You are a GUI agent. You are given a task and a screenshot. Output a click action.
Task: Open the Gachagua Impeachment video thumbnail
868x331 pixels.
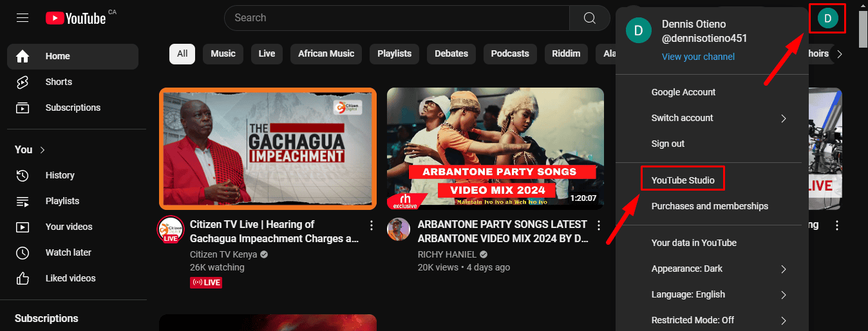[268, 148]
